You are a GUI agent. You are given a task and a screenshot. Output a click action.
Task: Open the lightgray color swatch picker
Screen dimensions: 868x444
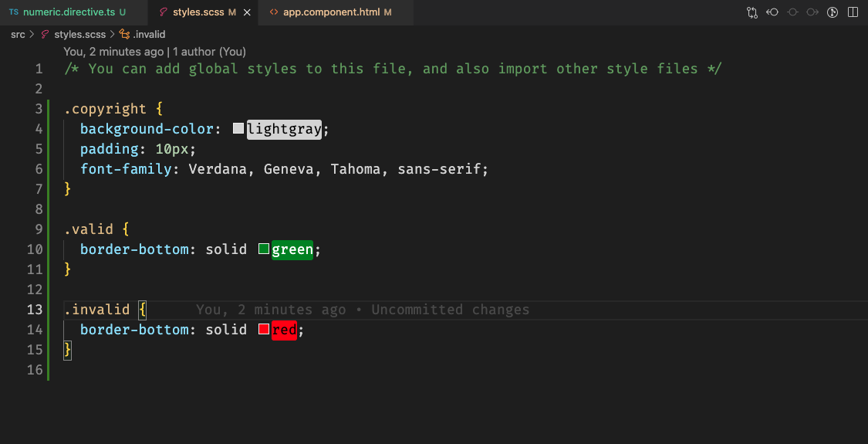point(238,129)
